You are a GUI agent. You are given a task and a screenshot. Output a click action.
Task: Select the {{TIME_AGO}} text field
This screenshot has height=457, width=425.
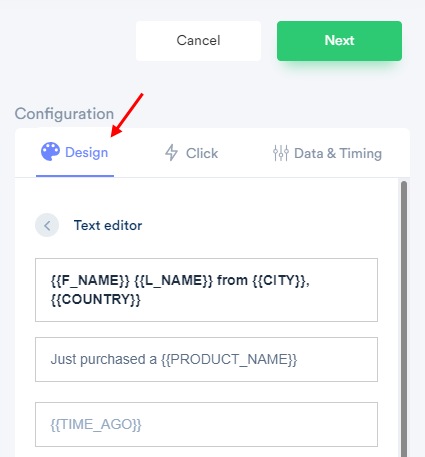click(206, 424)
